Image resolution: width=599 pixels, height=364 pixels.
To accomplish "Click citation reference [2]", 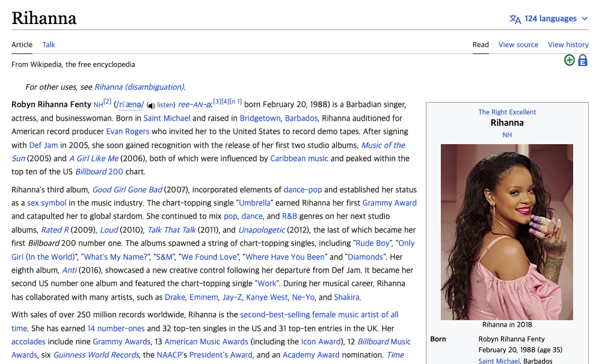I will 107,102.
